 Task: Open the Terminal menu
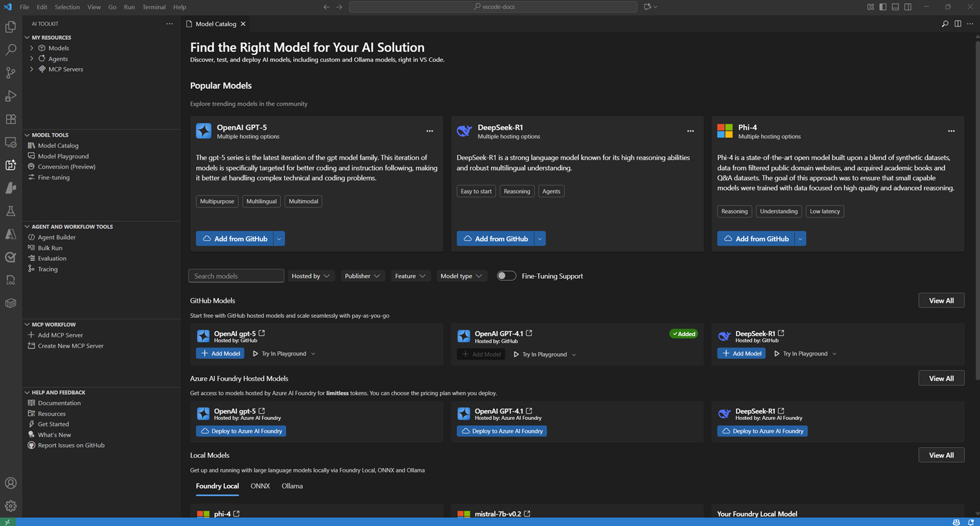(x=154, y=7)
